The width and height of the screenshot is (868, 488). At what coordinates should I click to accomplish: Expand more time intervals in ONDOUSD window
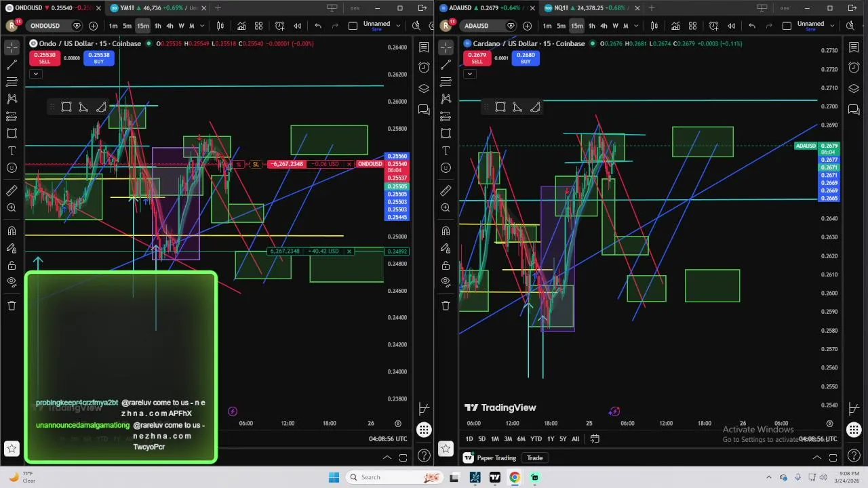(201, 26)
